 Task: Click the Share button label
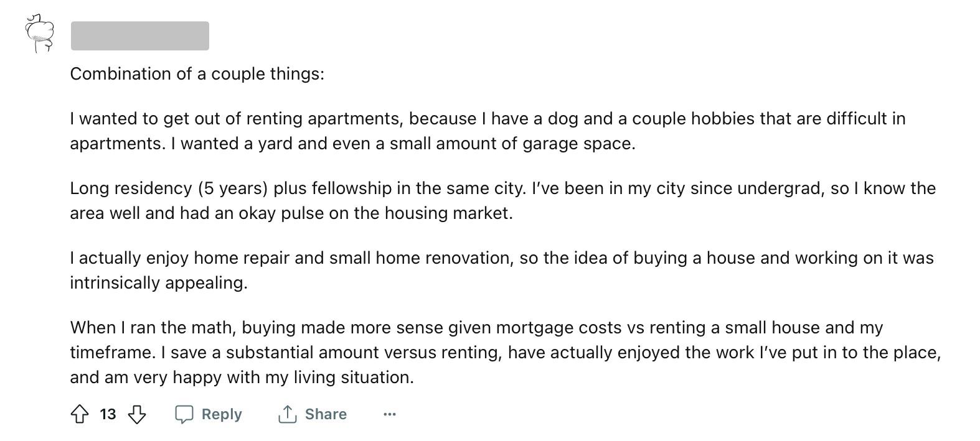(x=326, y=414)
